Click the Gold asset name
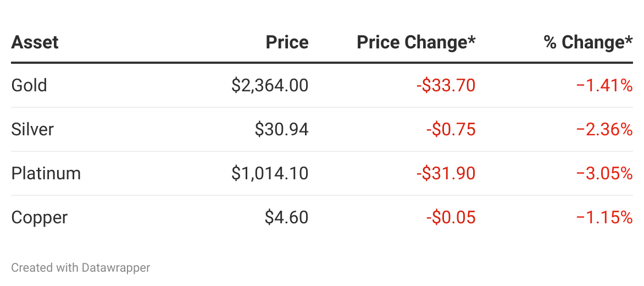Screen dimensions: 644x286 coord(29,85)
